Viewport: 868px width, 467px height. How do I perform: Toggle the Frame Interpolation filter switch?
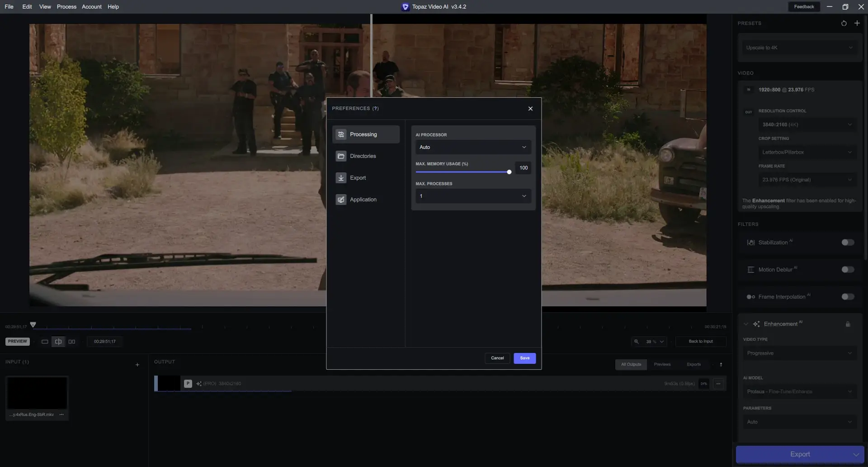pos(848,297)
